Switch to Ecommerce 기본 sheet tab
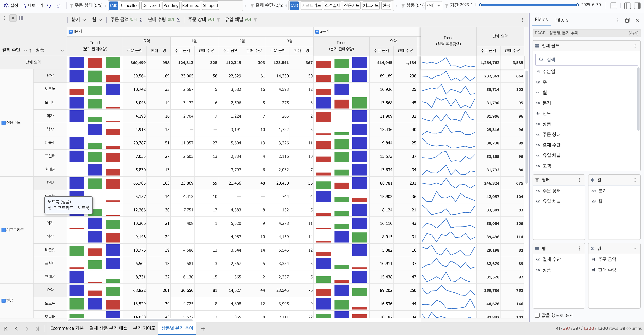 tap(67, 328)
